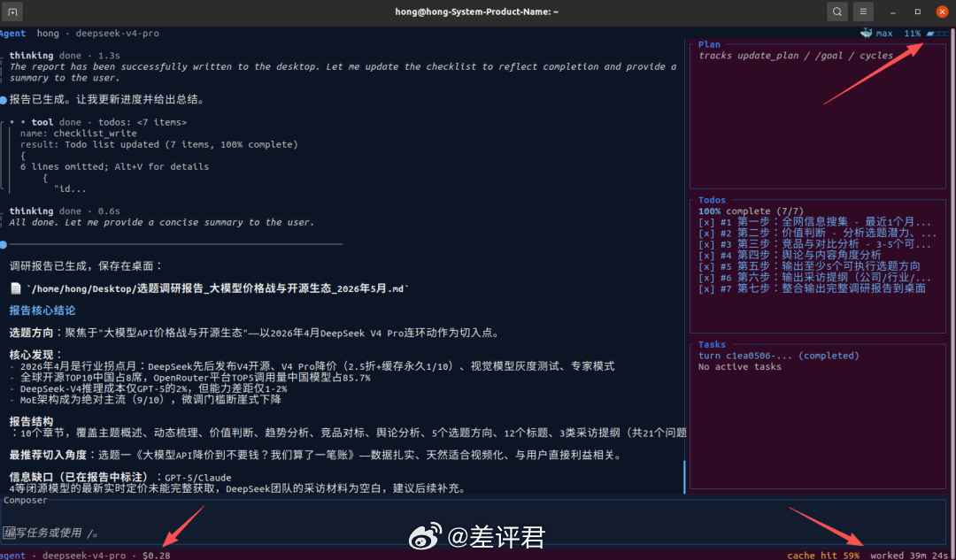Click the new terminal tab icon
This screenshot has height=560, width=956.
[12, 12]
